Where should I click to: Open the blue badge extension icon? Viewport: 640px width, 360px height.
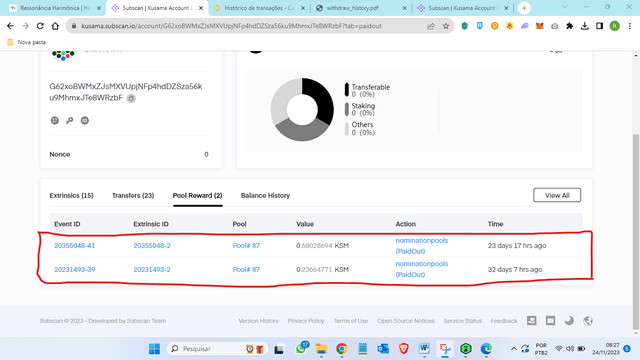[480, 26]
